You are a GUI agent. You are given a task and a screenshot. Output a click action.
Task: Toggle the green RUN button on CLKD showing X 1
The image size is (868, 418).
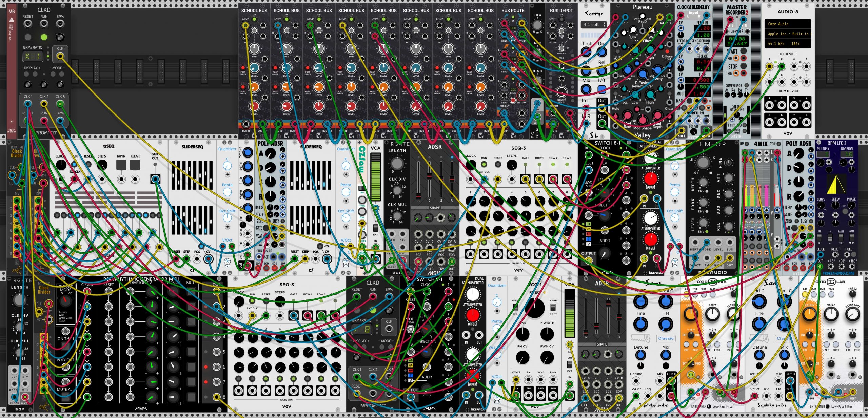click(44, 37)
